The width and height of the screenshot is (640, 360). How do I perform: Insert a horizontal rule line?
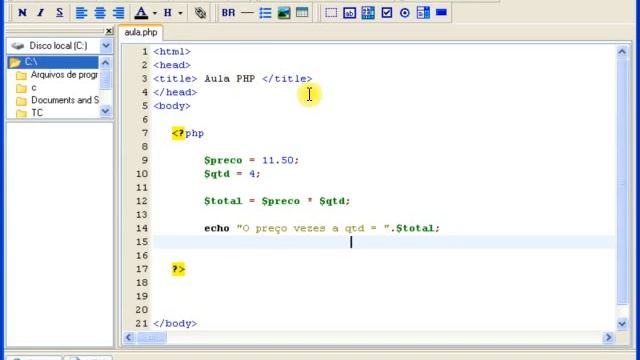tap(247, 13)
